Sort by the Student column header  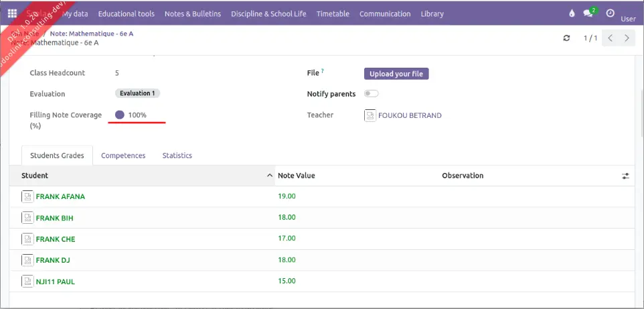click(x=35, y=176)
